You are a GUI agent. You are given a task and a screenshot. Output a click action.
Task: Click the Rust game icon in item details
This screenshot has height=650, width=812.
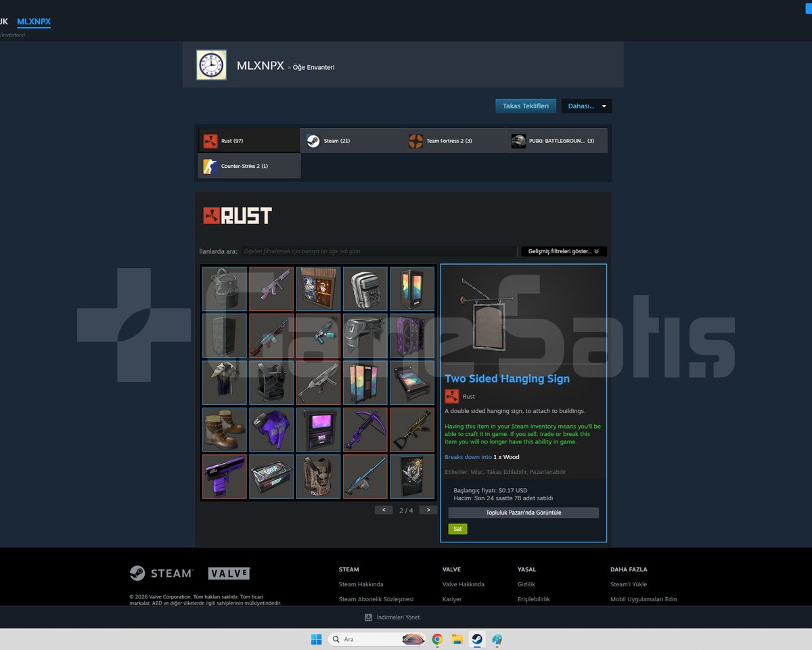tap(451, 397)
